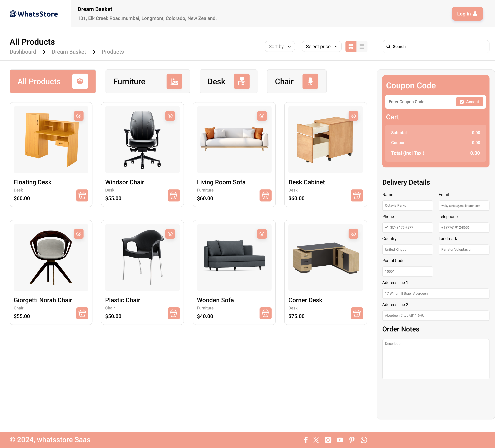Preview Living Room Sofa via eye icon

coord(262,116)
